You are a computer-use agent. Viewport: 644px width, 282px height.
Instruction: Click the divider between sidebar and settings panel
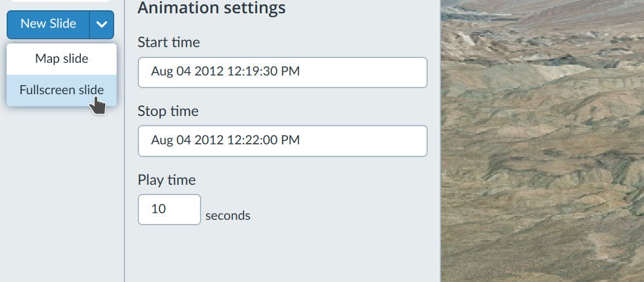pyautogui.click(x=124, y=181)
